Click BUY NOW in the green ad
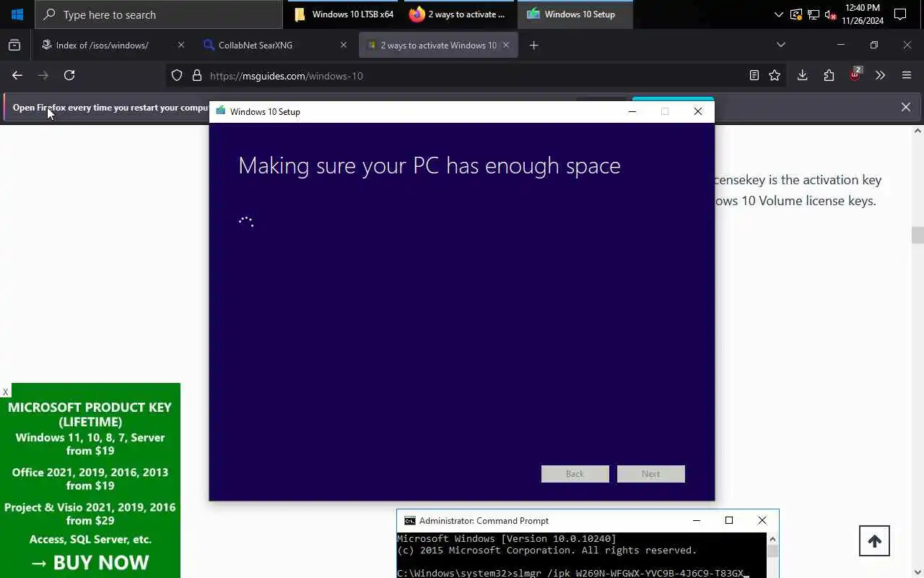924x578 pixels. point(90,562)
